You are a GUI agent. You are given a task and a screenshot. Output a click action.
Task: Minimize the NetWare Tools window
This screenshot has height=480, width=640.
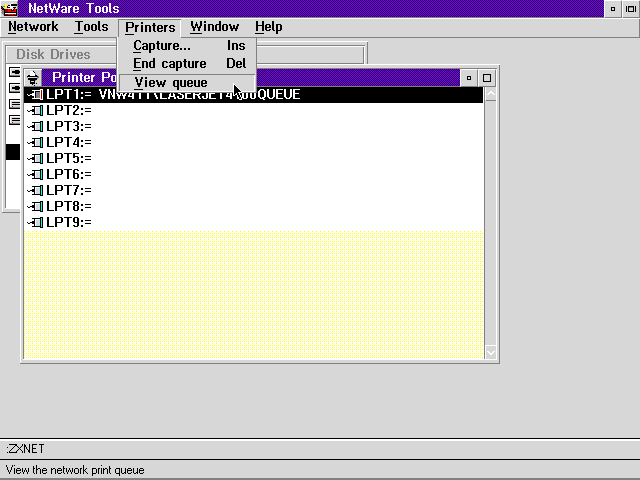tap(613, 9)
